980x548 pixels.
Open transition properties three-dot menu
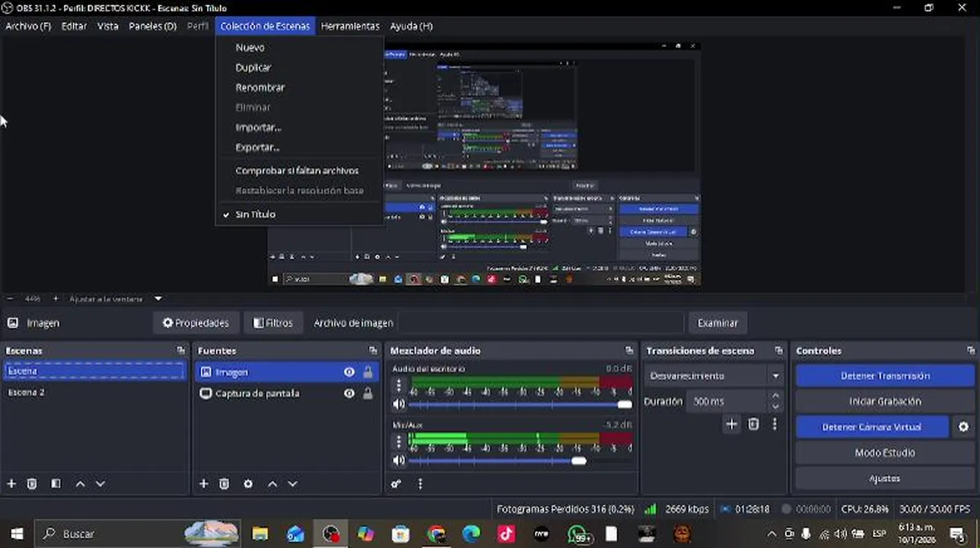pos(775,424)
